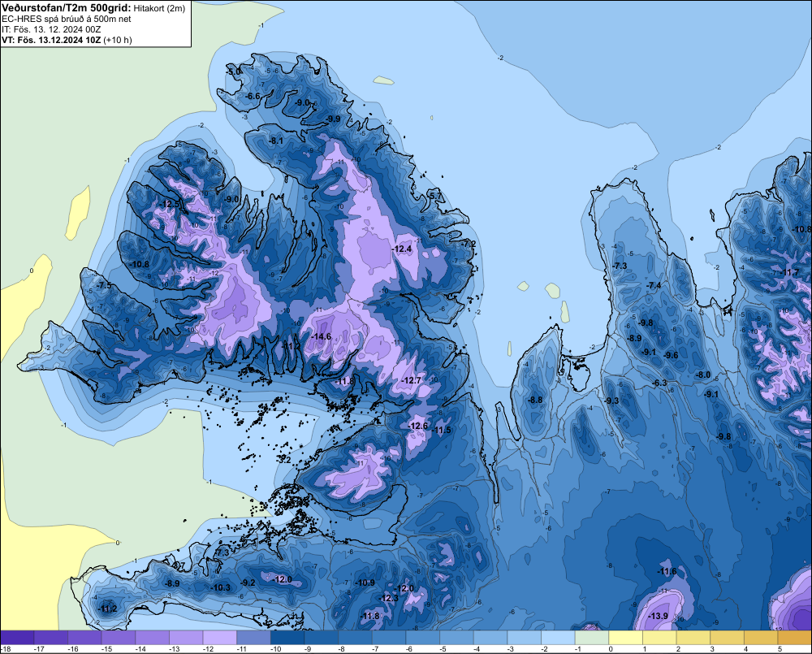Click the "(+10 h)" forecast offset text
This screenshot has width=812, height=654.
click(118, 40)
